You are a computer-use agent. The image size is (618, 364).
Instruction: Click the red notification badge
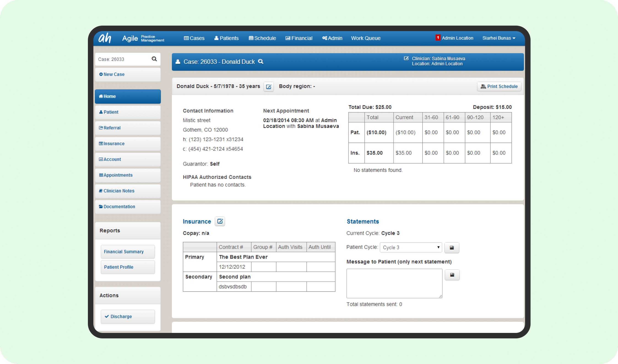point(438,37)
